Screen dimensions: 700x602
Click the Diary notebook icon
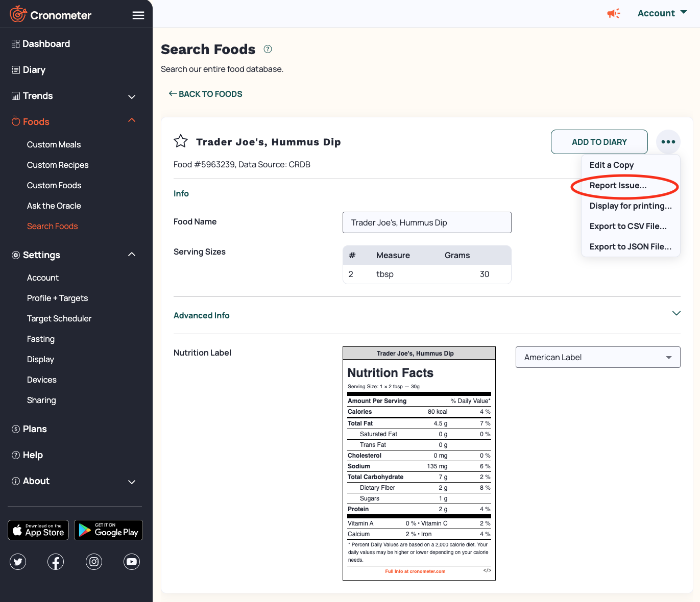[x=16, y=70]
